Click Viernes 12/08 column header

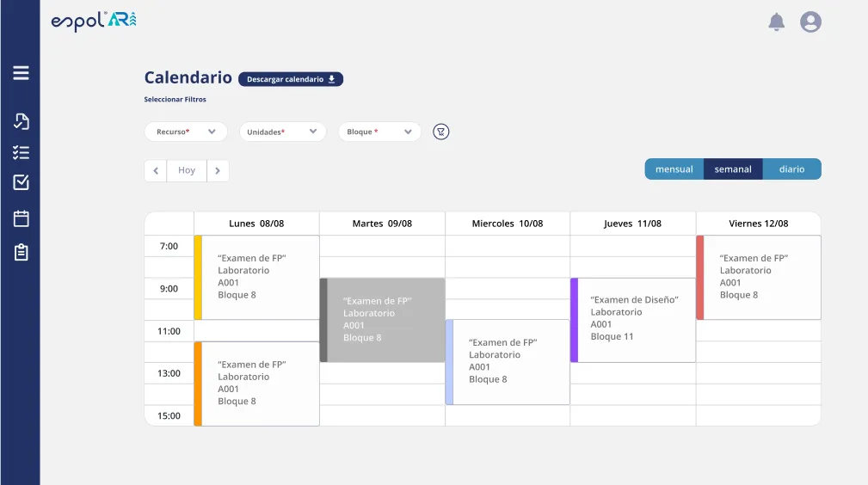coord(759,224)
